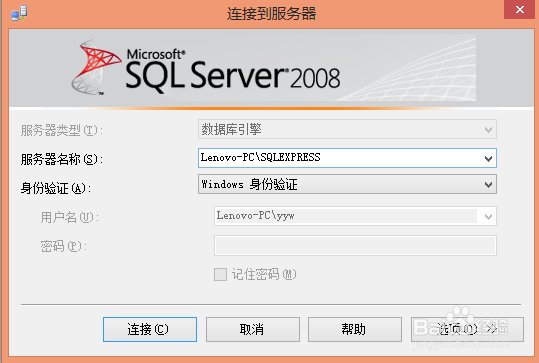Click the 服务器名称(S) label

click(62, 159)
